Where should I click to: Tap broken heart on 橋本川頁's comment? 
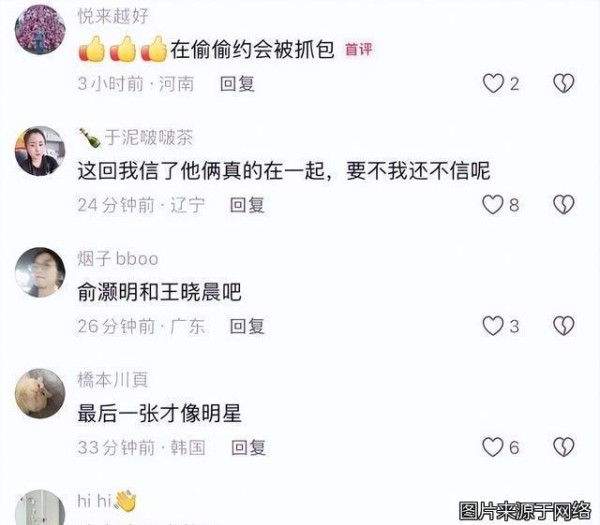[564, 447]
